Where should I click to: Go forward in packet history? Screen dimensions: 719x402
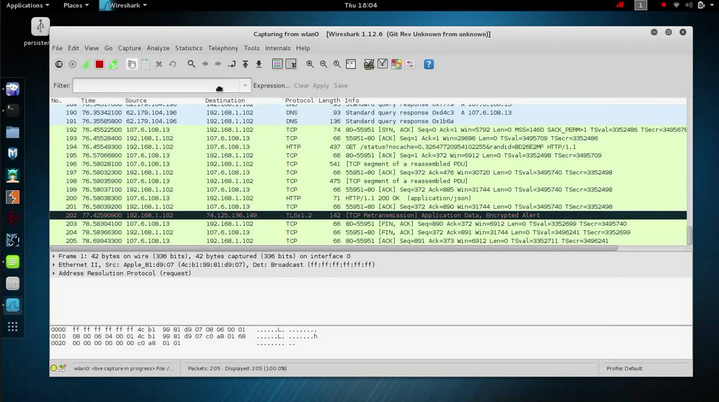point(218,64)
